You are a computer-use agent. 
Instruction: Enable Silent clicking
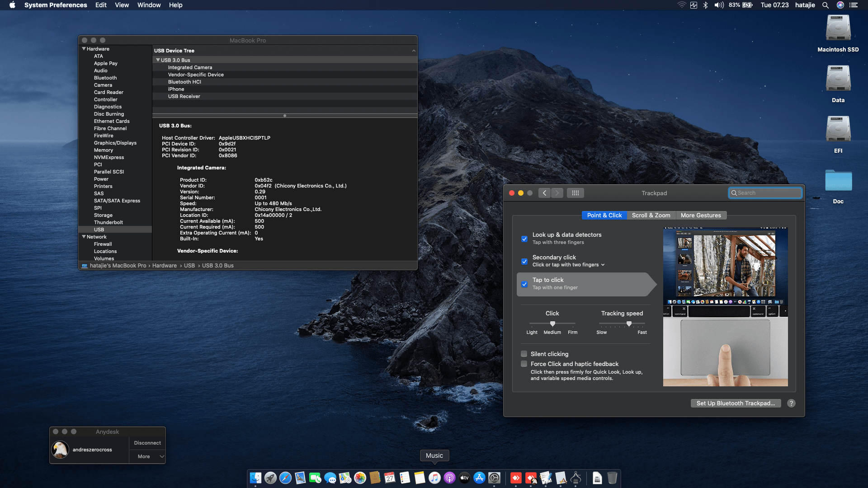(x=524, y=354)
